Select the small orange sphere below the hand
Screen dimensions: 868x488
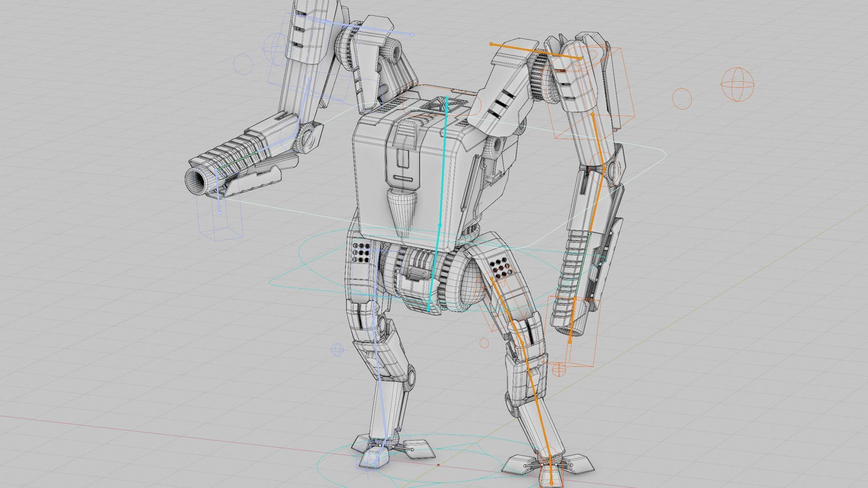559,370
